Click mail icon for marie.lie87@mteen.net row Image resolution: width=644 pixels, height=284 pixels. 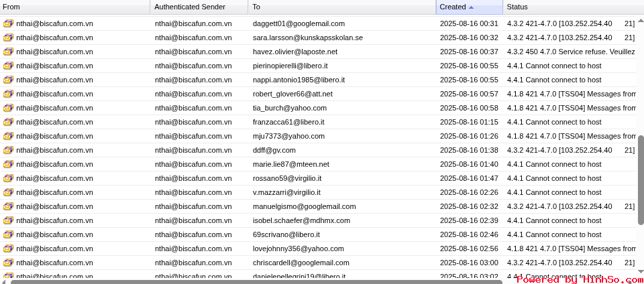point(8,164)
